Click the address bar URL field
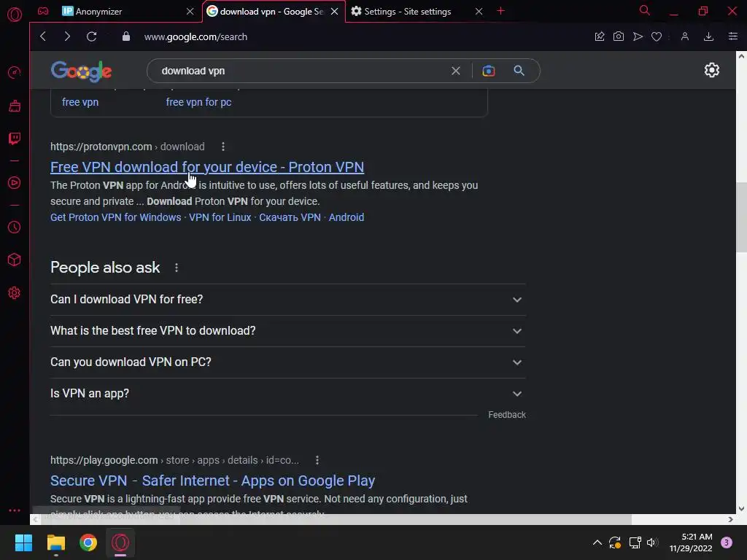The image size is (747, 560). pos(196,36)
